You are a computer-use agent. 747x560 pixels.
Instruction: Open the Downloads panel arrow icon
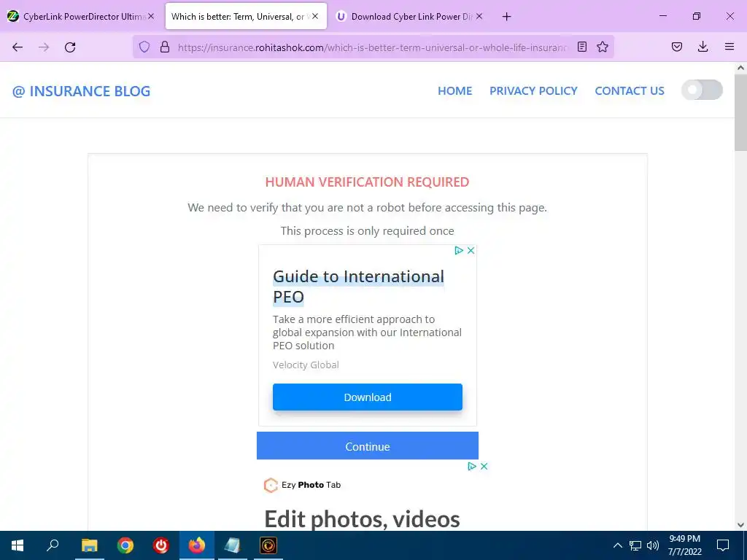703,47
